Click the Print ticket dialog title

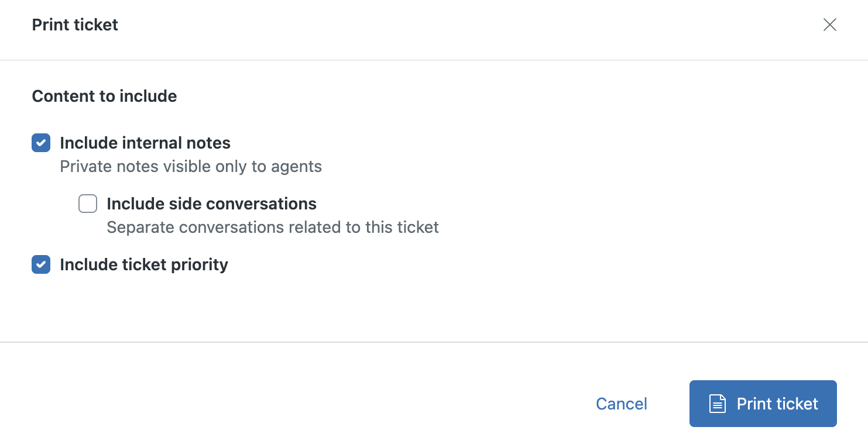[75, 25]
